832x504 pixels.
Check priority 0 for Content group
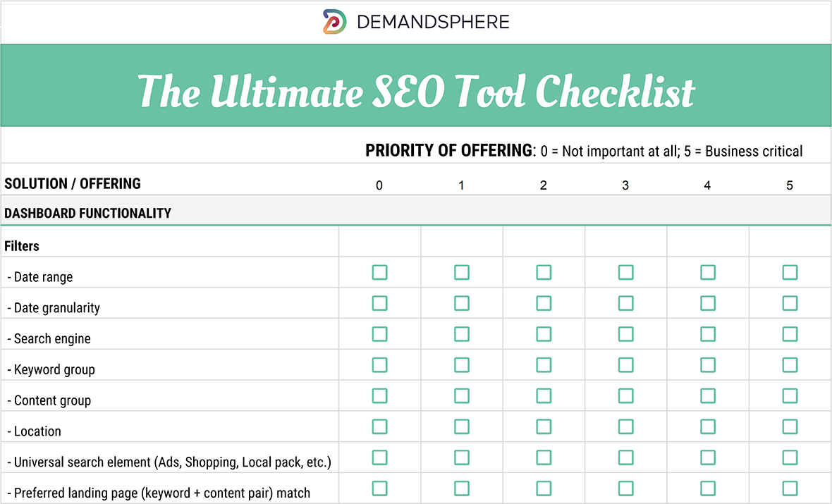point(379,395)
